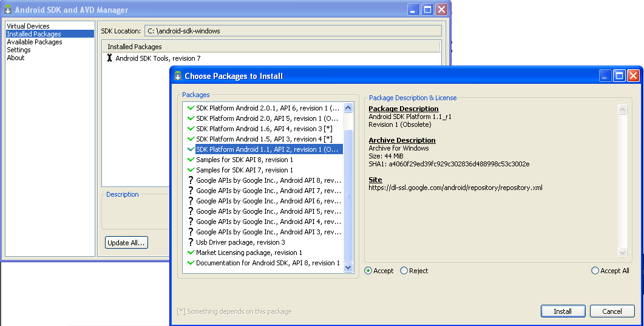The width and height of the screenshot is (644, 326).
Task: Click the Update All... button
Action: [x=126, y=243]
